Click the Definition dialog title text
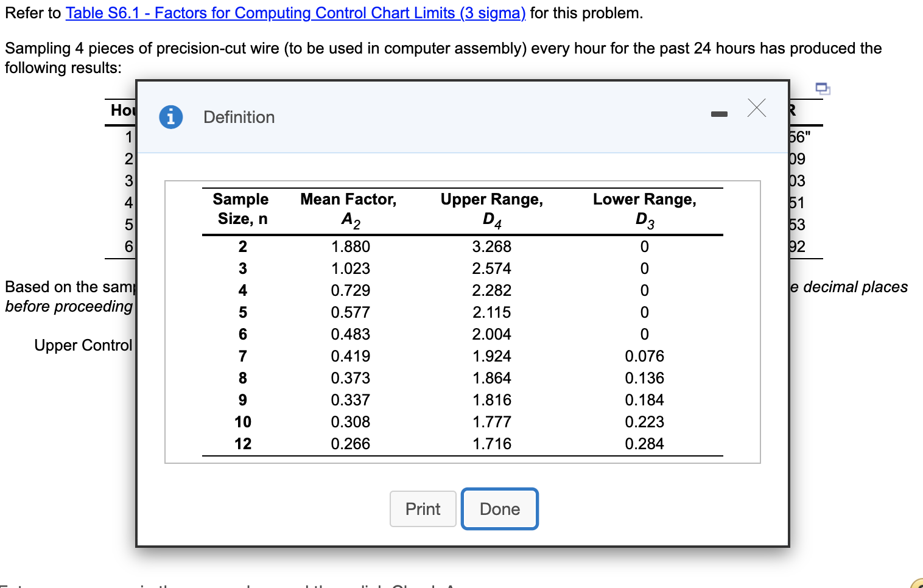The height and width of the screenshot is (588, 923). click(x=239, y=117)
